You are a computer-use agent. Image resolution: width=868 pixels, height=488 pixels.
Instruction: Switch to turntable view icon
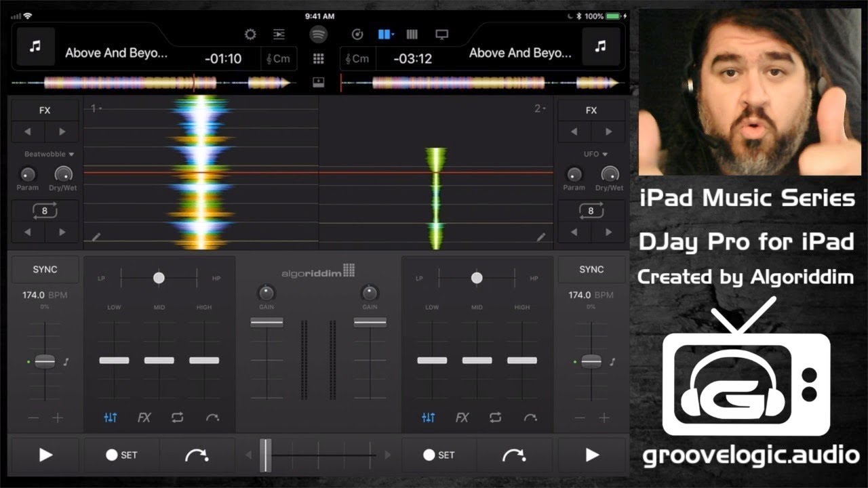pyautogui.click(x=357, y=35)
